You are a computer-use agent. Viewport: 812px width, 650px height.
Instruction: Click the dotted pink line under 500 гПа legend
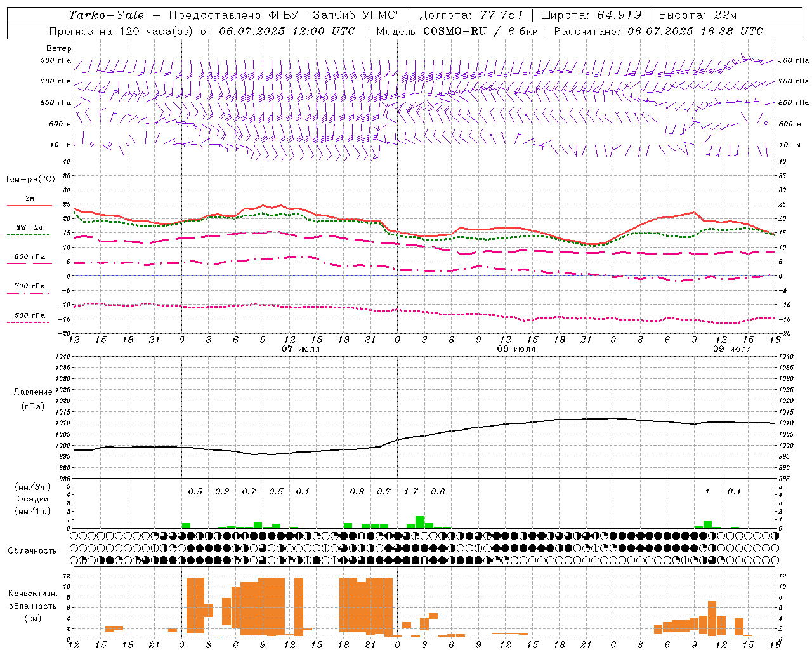coord(28,323)
